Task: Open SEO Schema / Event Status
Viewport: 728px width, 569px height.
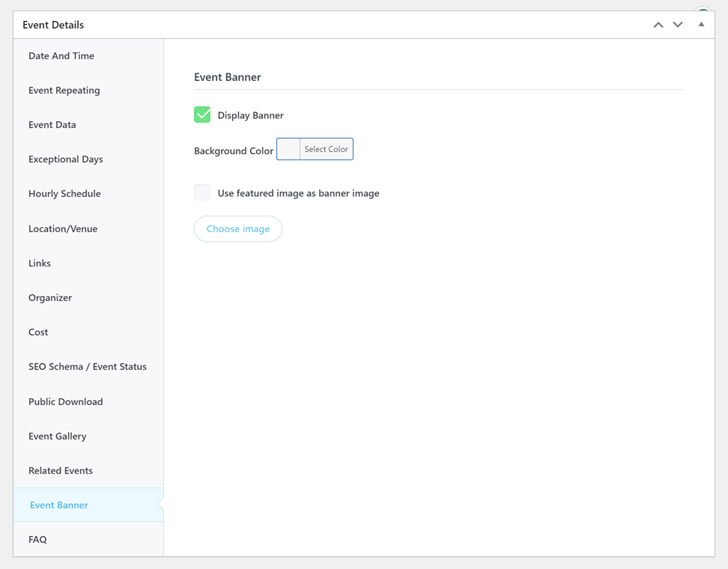Action: pyautogui.click(x=88, y=366)
